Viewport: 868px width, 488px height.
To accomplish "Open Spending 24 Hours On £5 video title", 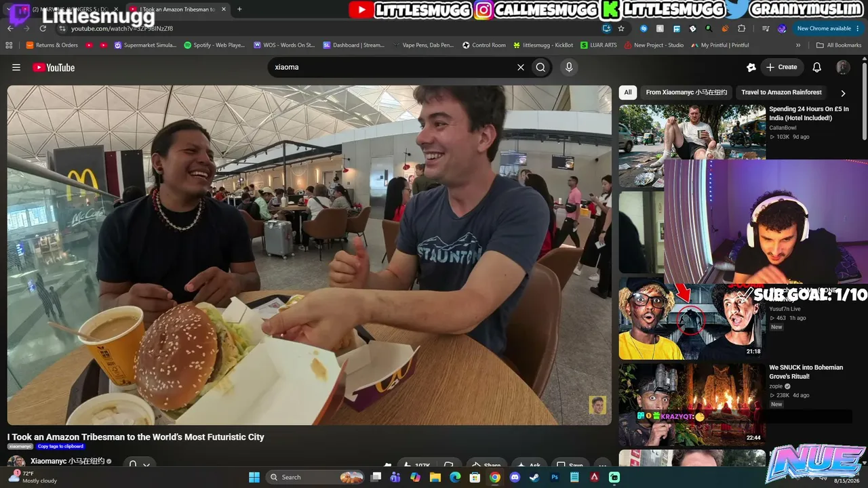I will (809, 113).
